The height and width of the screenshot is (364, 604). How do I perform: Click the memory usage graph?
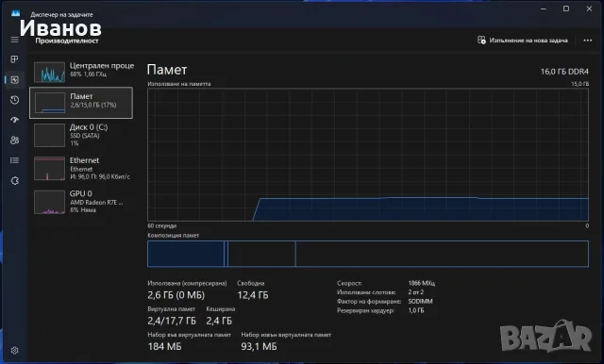(x=368, y=155)
